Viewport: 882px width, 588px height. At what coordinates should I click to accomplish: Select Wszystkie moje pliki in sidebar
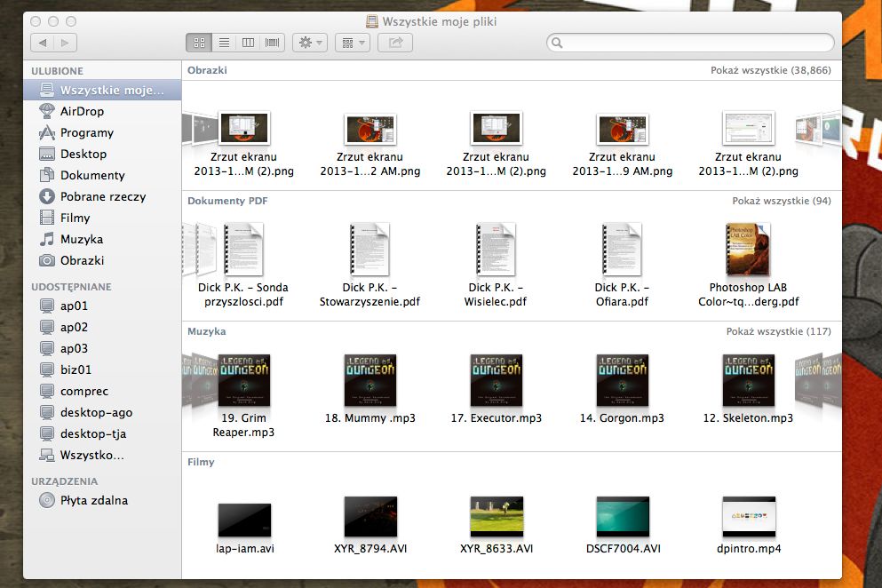pyautogui.click(x=102, y=90)
